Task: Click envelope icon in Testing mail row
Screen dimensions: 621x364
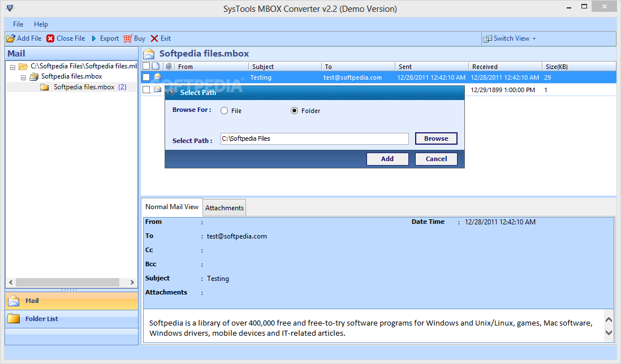Action: [x=157, y=77]
